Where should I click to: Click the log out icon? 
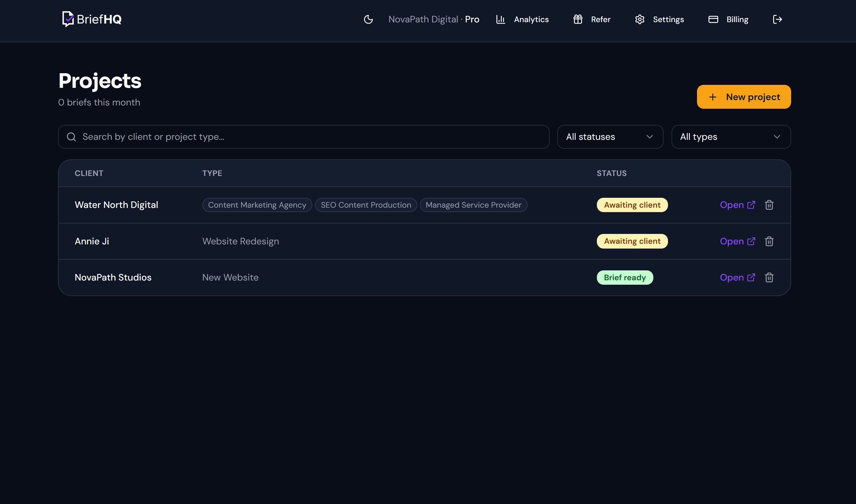[x=777, y=19]
